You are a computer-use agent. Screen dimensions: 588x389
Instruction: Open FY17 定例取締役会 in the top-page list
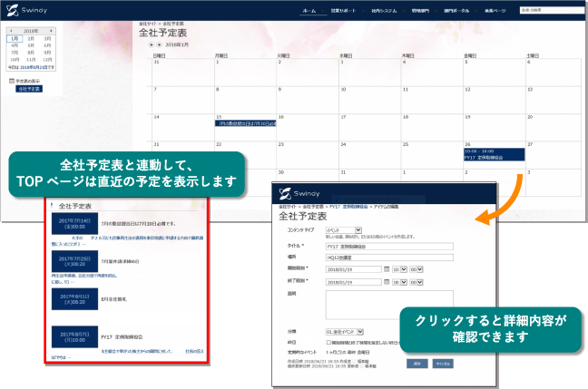click(122, 337)
